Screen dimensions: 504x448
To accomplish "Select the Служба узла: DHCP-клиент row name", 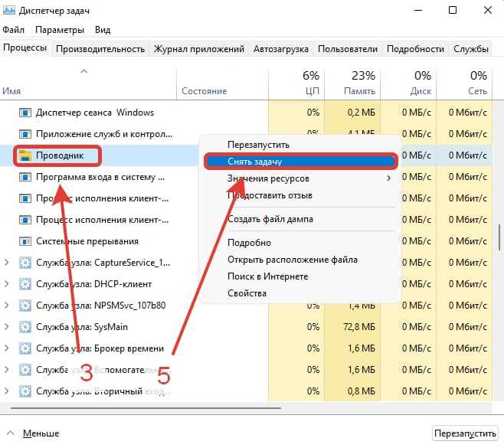I will (x=94, y=284).
